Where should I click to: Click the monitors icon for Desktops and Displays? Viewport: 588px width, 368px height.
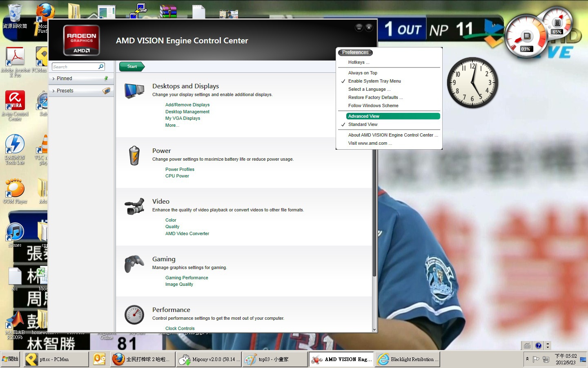coord(134,91)
